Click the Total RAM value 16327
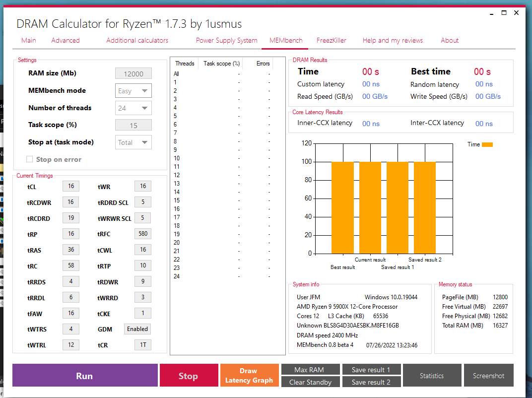Image resolution: width=532 pixels, height=398 pixels. point(500,326)
